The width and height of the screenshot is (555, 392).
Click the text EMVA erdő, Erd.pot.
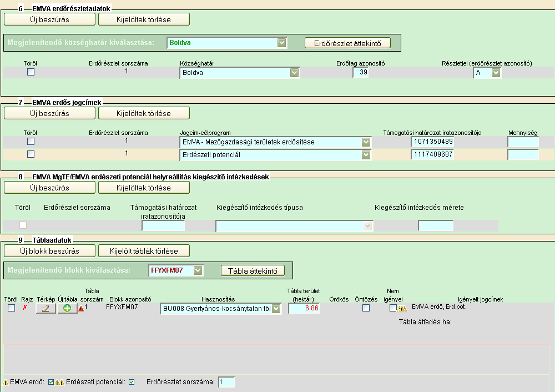439,306
